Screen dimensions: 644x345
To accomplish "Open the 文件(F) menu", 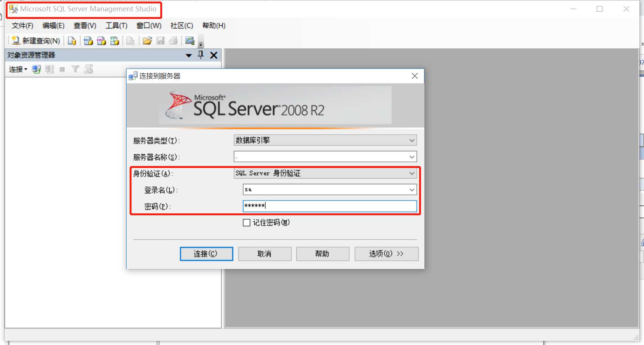I will coord(22,26).
